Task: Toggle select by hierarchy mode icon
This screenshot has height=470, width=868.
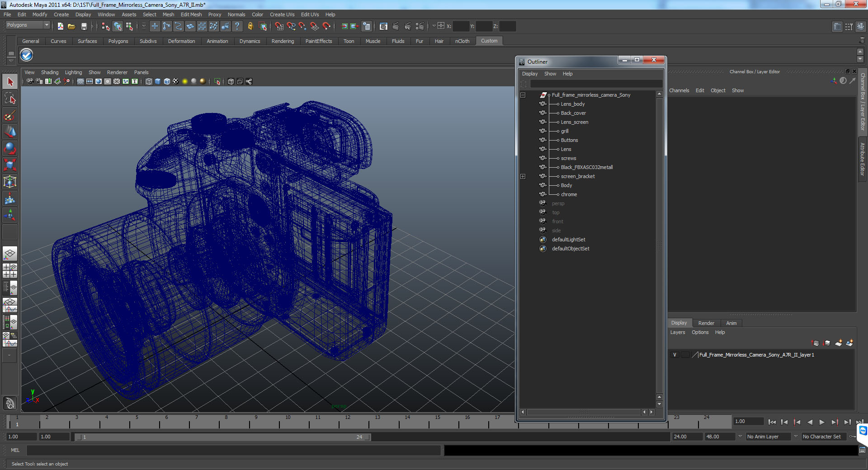Action: (105, 26)
